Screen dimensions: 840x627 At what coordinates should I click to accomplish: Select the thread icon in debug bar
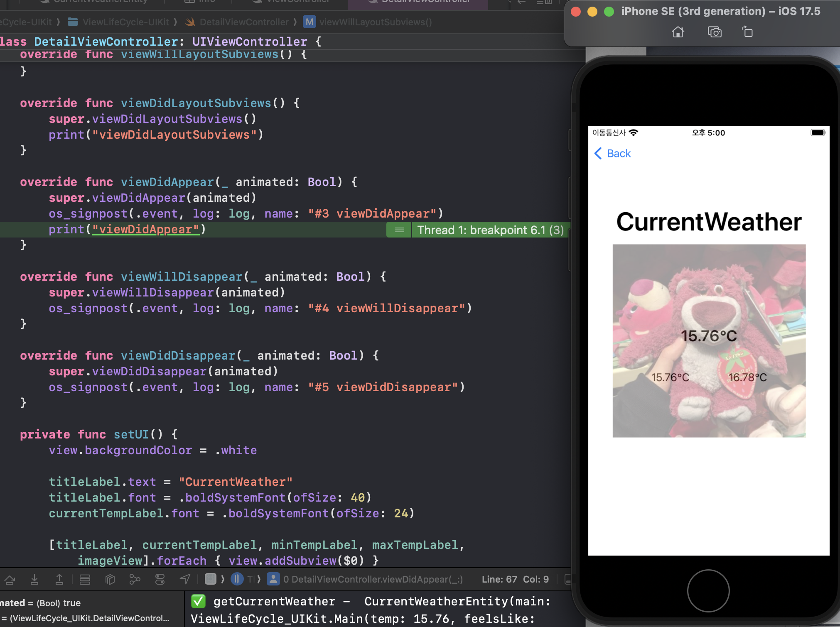237,579
